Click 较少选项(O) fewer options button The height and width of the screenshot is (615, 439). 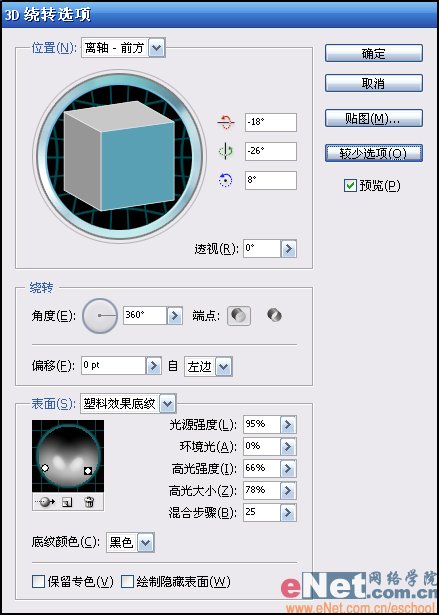pyautogui.click(x=373, y=153)
